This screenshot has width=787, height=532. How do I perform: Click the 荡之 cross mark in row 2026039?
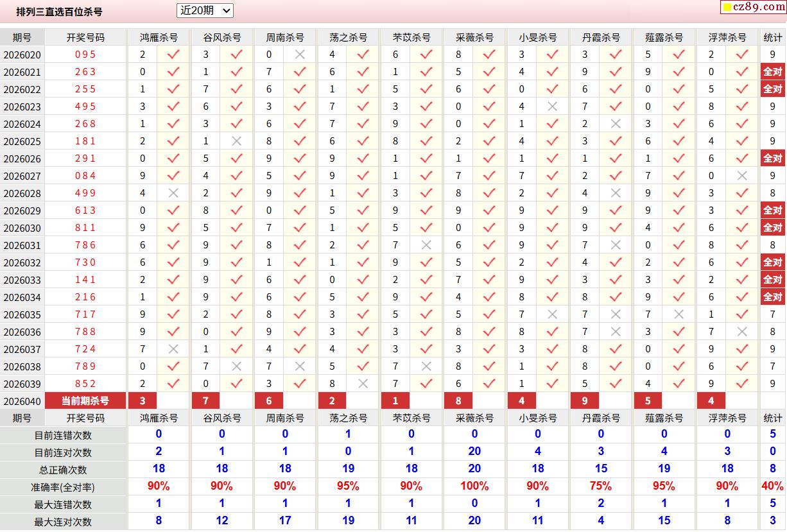point(363,384)
